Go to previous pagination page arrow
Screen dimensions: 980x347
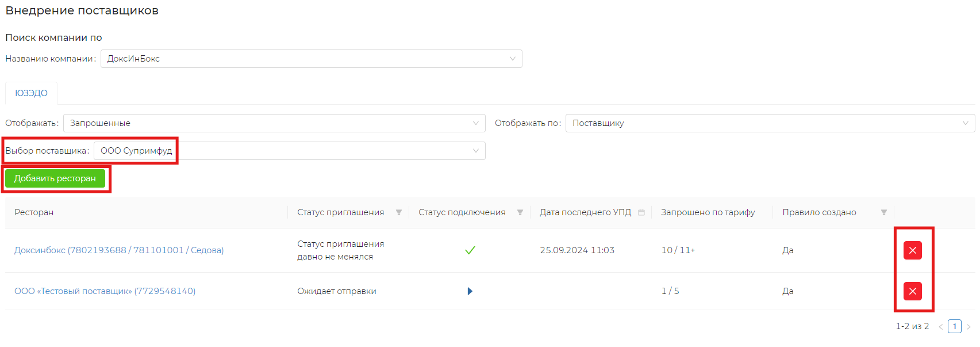[941, 327]
